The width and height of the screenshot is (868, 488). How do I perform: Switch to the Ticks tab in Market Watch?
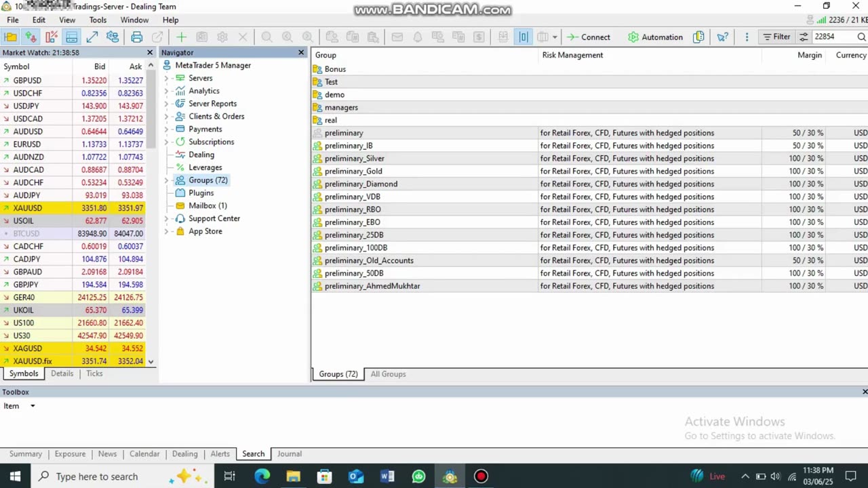click(94, 373)
